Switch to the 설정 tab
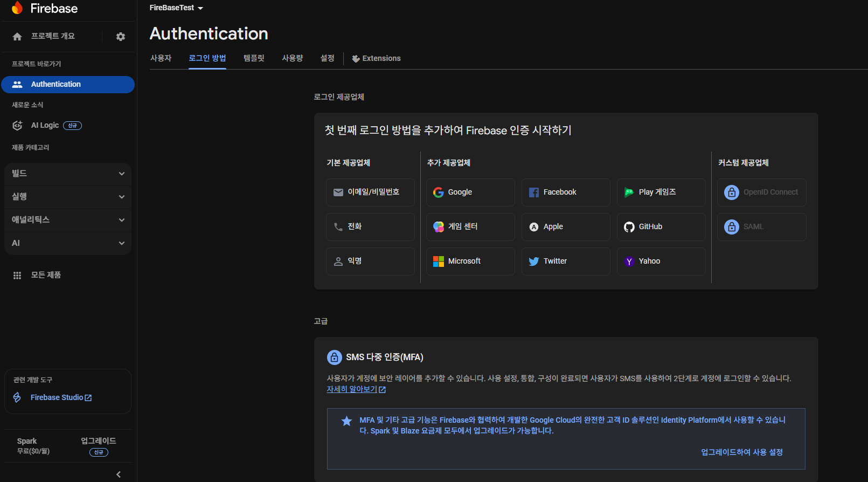This screenshot has height=482, width=868. click(328, 58)
